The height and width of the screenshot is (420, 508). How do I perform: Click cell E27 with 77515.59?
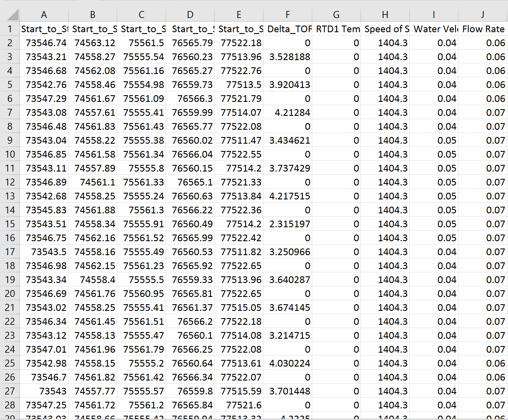click(x=239, y=391)
